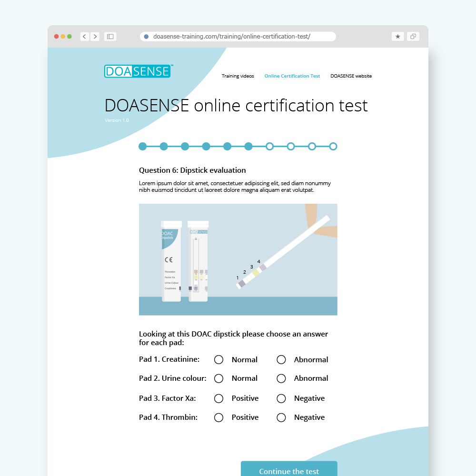
Task: Click the browser forward arrow
Action: pos(95,37)
